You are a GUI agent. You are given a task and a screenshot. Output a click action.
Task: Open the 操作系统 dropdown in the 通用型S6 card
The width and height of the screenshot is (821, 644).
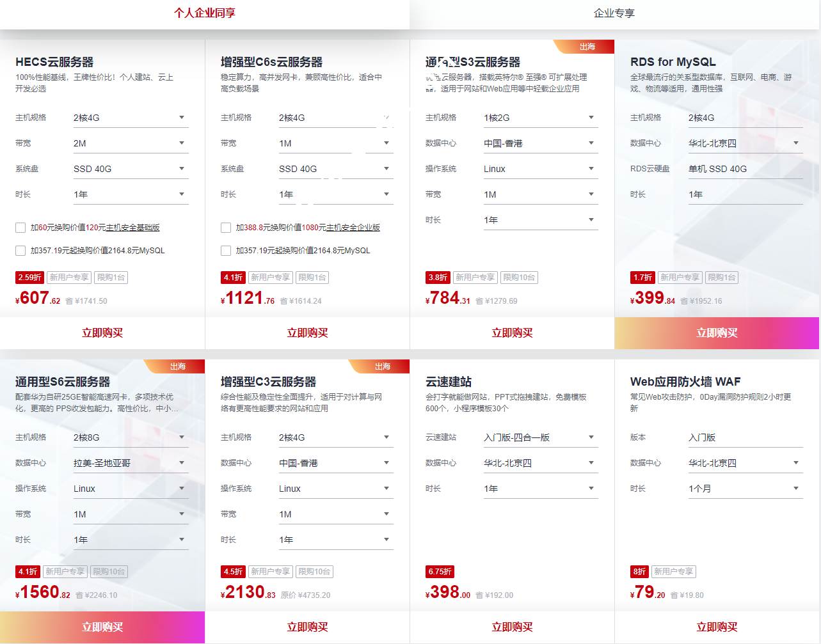(131, 489)
